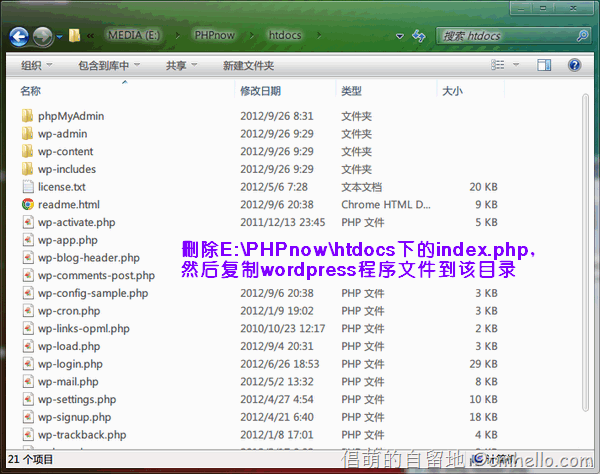Select the wp-includes folder icon
This screenshot has height=474, width=600.
[28, 169]
